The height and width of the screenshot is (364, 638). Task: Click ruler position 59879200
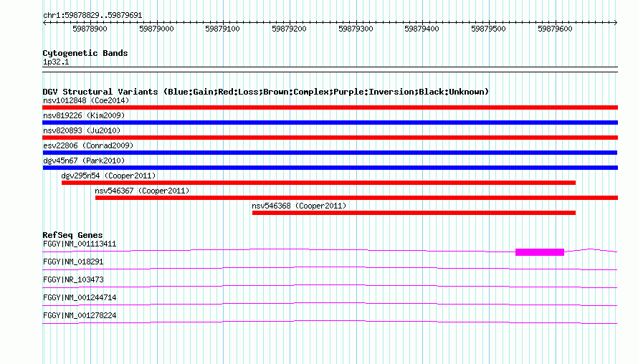pos(290,29)
